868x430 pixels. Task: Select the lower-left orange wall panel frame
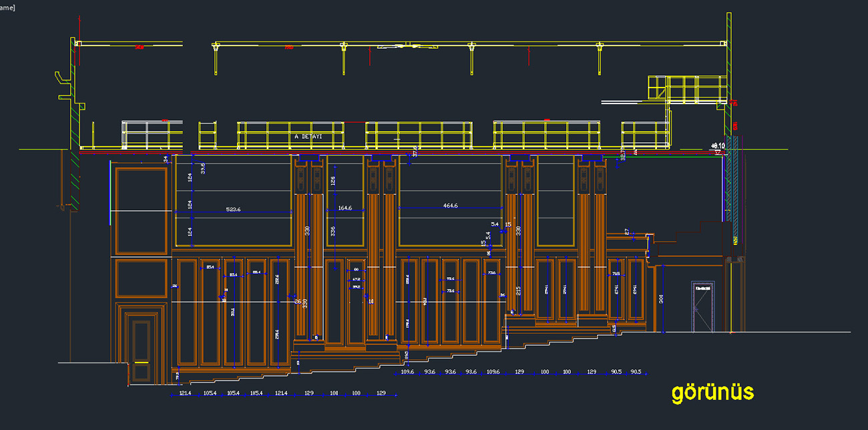coord(141,278)
